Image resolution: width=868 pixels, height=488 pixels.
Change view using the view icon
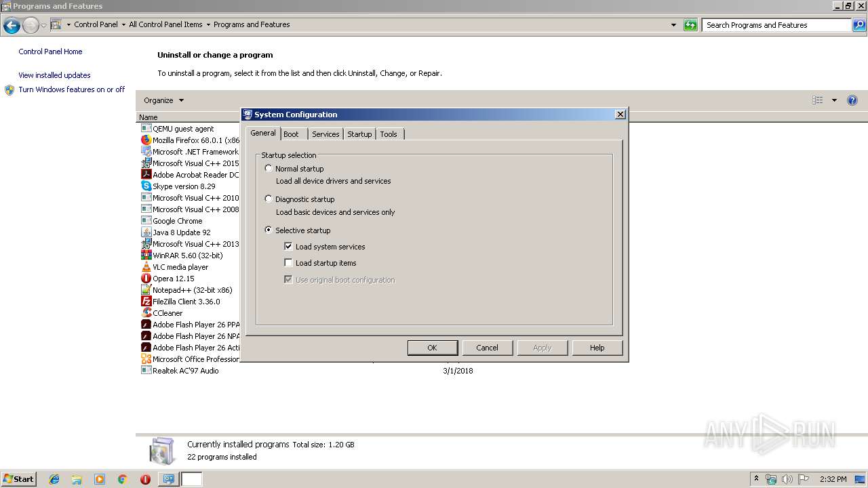[x=818, y=100]
